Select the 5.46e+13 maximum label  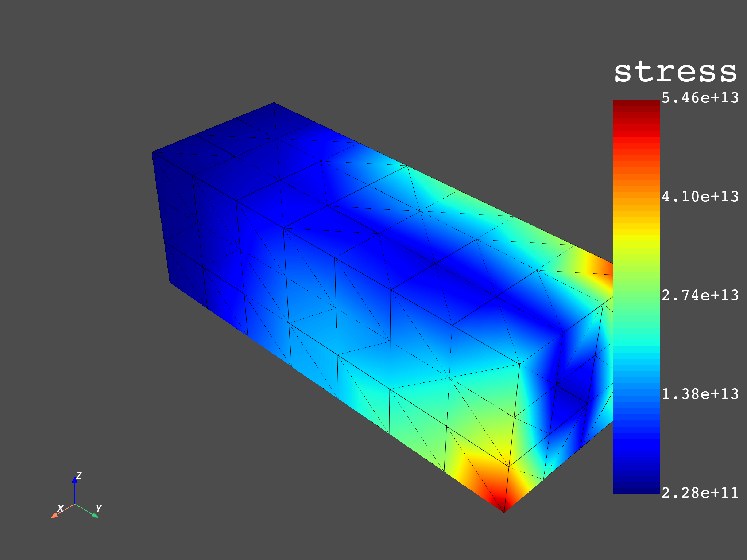[x=700, y=98]
